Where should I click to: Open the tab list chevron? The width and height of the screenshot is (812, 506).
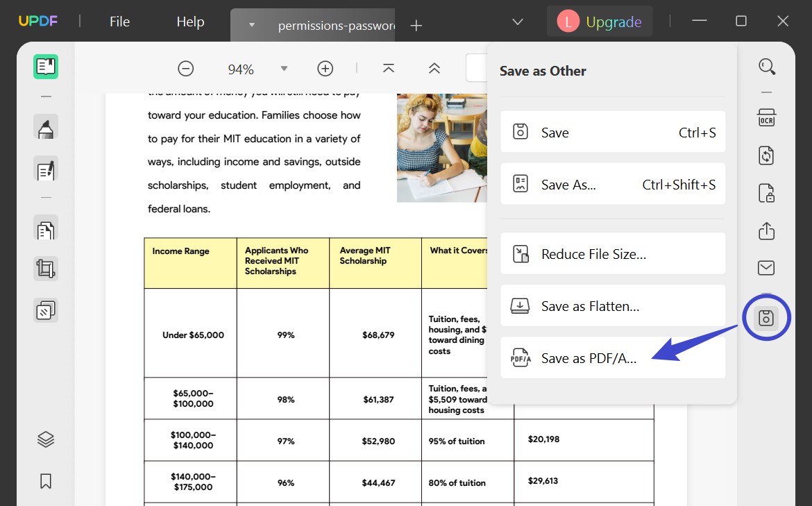(x=517, y=22)
